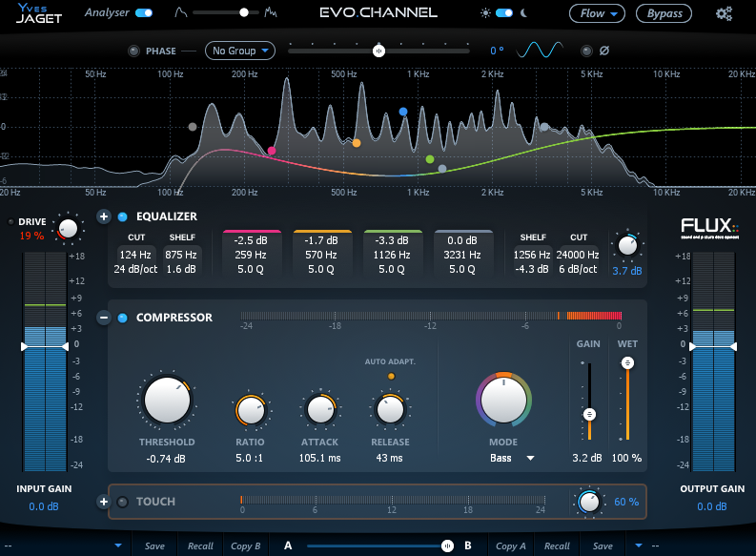Image resolution: width=756 pixels, height=556 pixels.
Task: Click Recall for preset A
Action: [x=200, y=546]
